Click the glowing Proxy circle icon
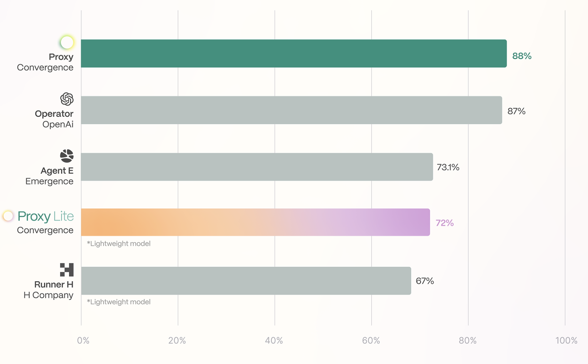The width and height of the screenshot is (588, 364). [x=67, y=42]
